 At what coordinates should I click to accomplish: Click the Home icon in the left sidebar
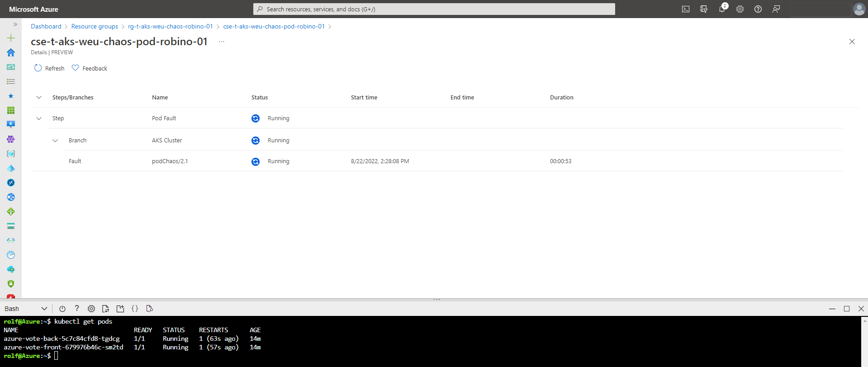pos(11,52)
